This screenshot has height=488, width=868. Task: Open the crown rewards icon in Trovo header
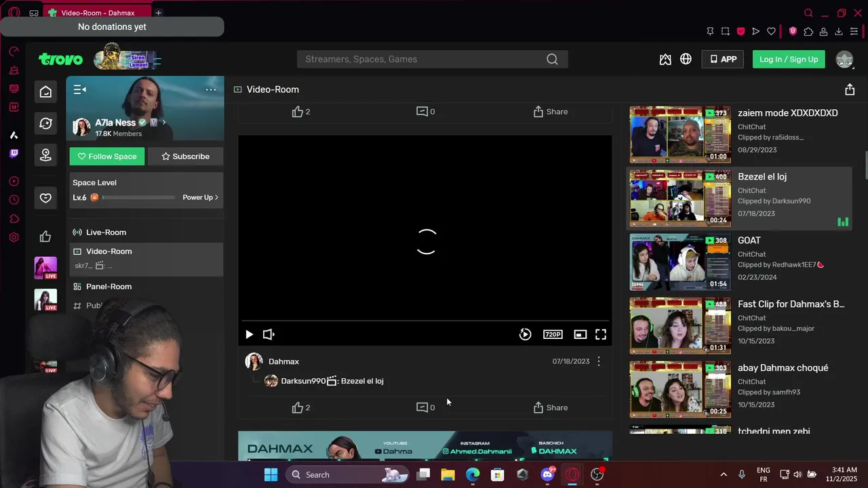pyautogui.click(x=665, y=60)
